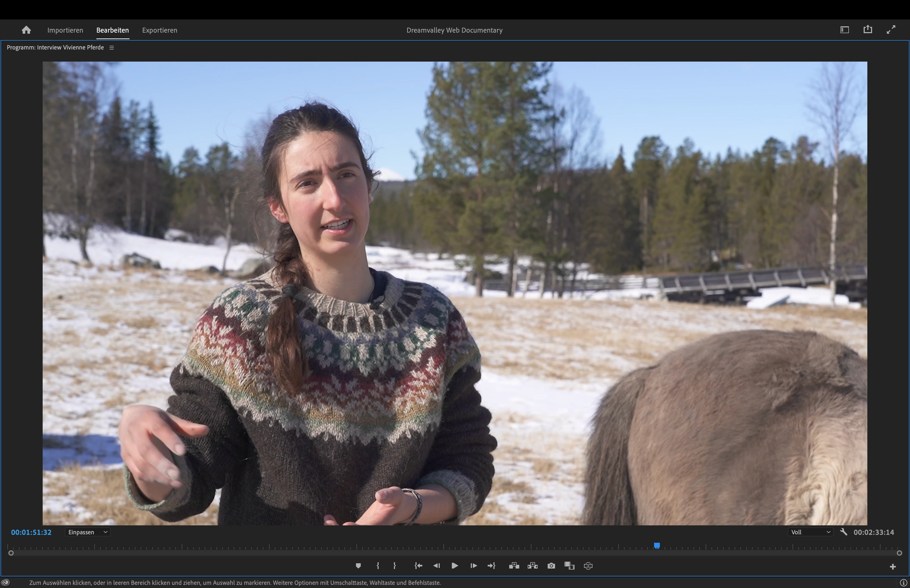Toggle VR video display icon

(x=588, y=566)
